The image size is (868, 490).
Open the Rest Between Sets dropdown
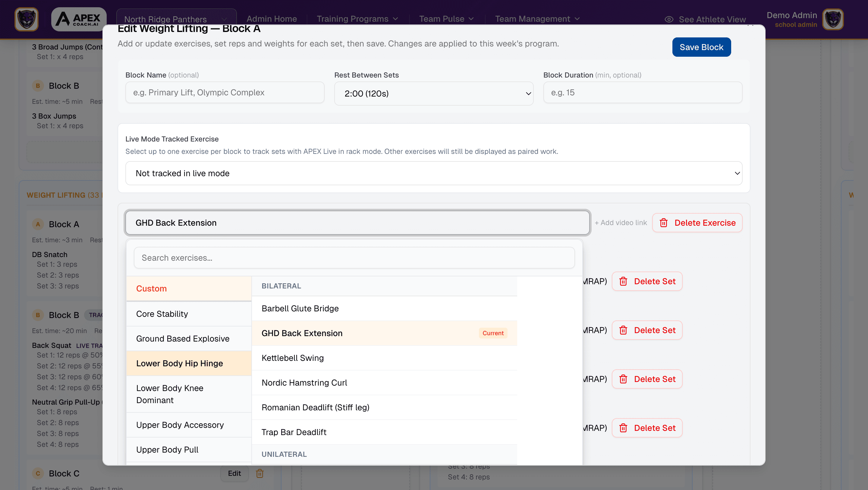coord(434,94)
